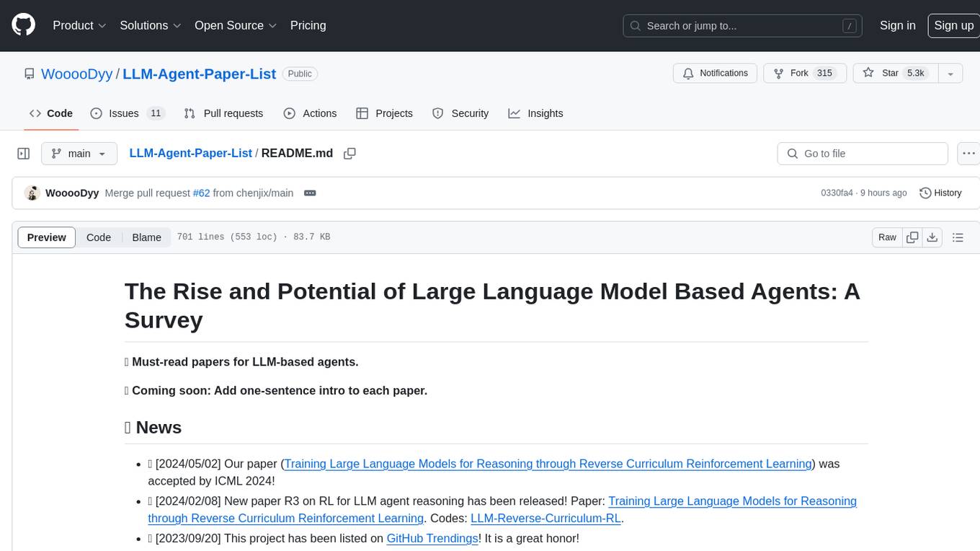Star the repository
This screenshot has width=980, height=551.
[x=894, y=74]
